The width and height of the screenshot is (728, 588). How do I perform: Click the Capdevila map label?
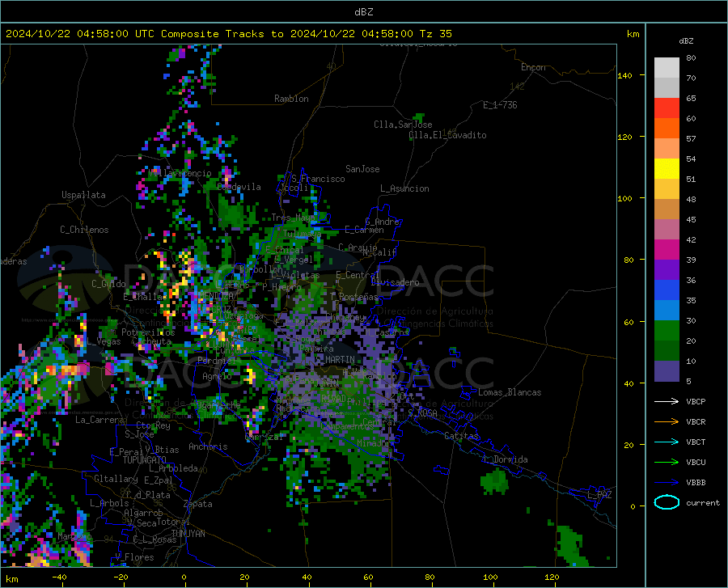pyautogui.click(x=239, y=187)
